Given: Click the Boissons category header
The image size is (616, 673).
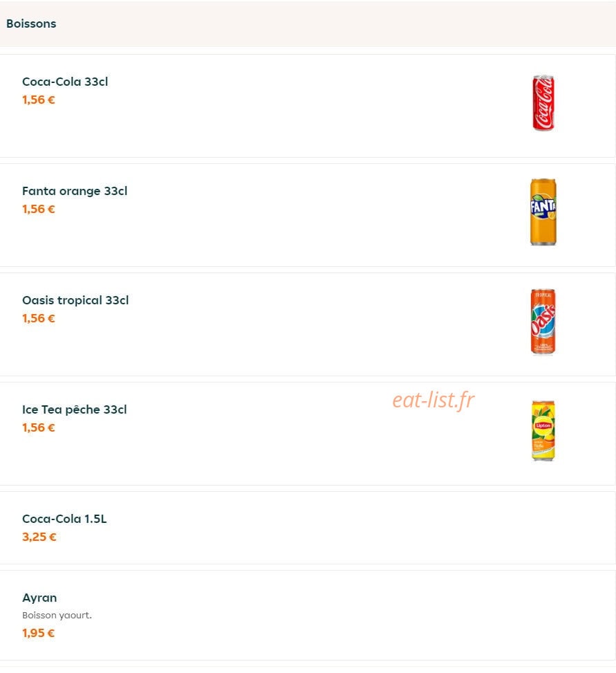Looking at the screenshot, I should click(x=31, y=24).
